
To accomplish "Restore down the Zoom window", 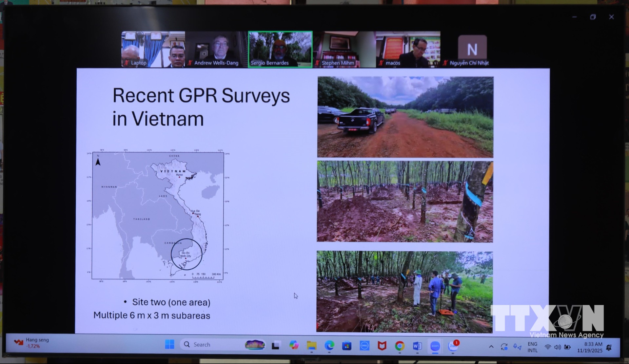I will (593, 17).
